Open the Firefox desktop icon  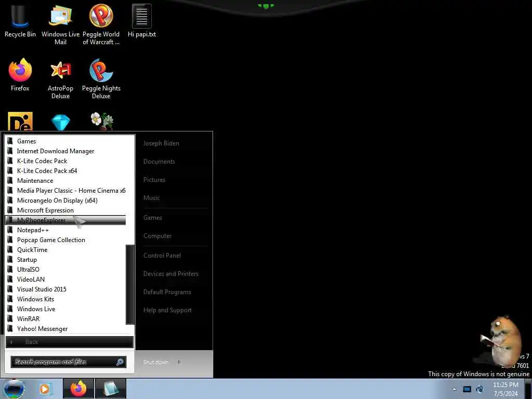pos(20,75)
